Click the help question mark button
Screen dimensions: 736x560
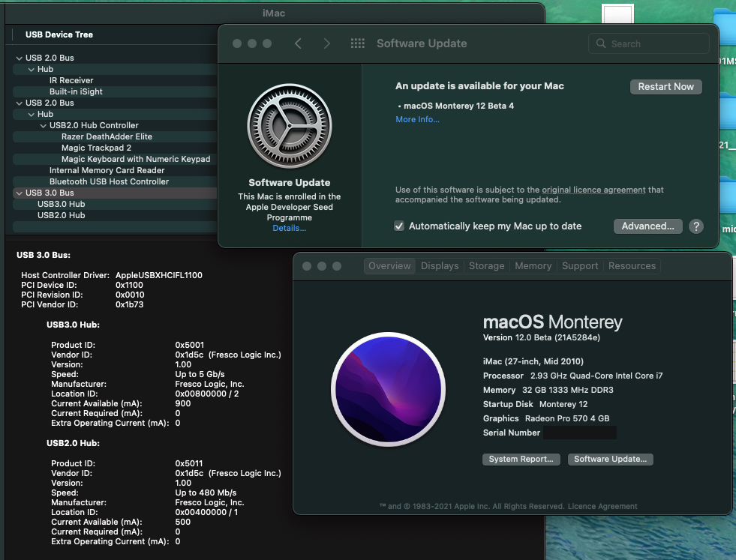tap(695, 226)
